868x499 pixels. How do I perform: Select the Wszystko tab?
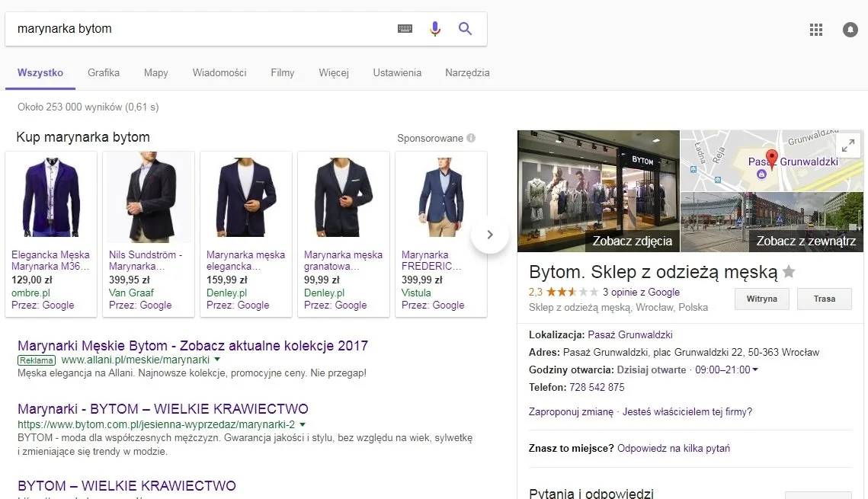pyautogui.click(x=40, y=72)
